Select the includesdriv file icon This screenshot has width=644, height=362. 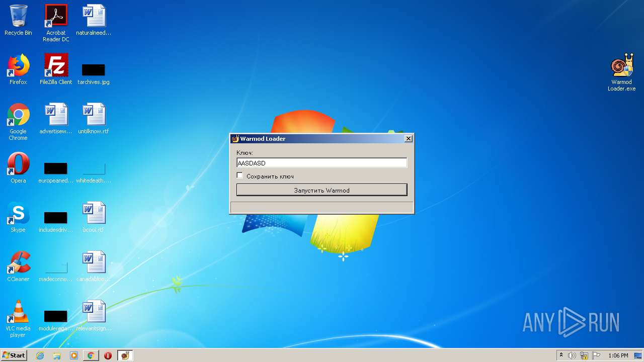(x=56, y=221)
